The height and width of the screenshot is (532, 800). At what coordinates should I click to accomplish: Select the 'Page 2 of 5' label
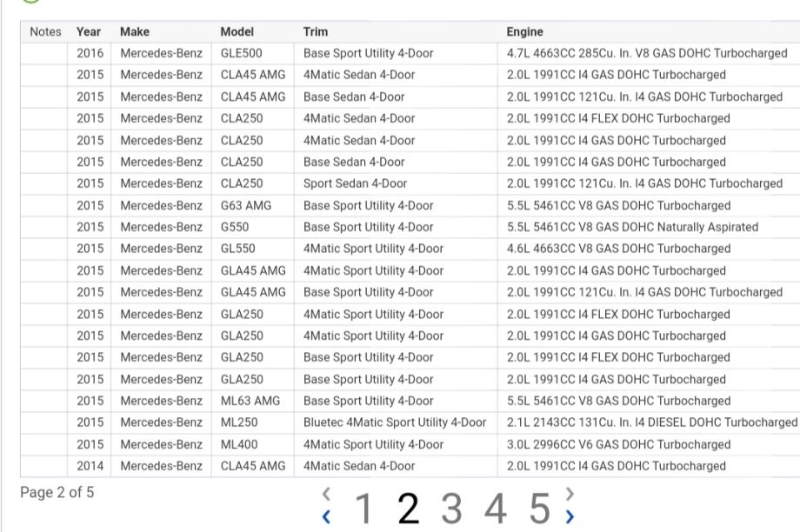(57, 492)
